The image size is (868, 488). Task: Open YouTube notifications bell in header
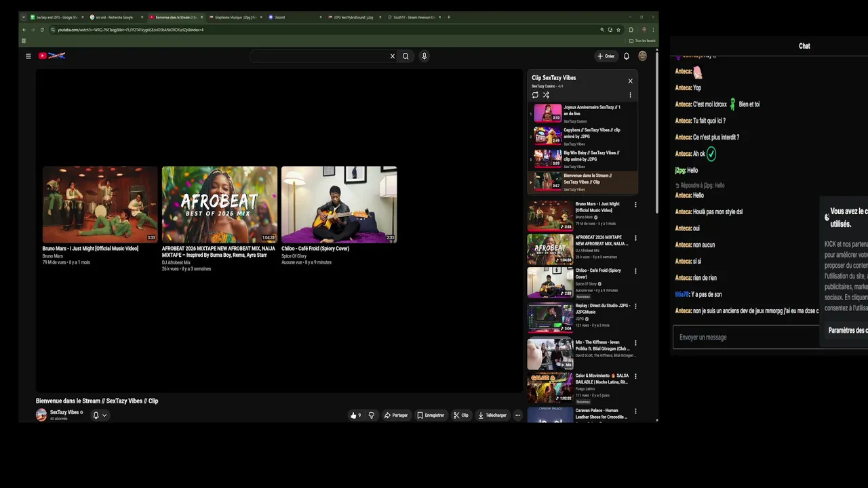pyautogui.click(x=627, y=56)
